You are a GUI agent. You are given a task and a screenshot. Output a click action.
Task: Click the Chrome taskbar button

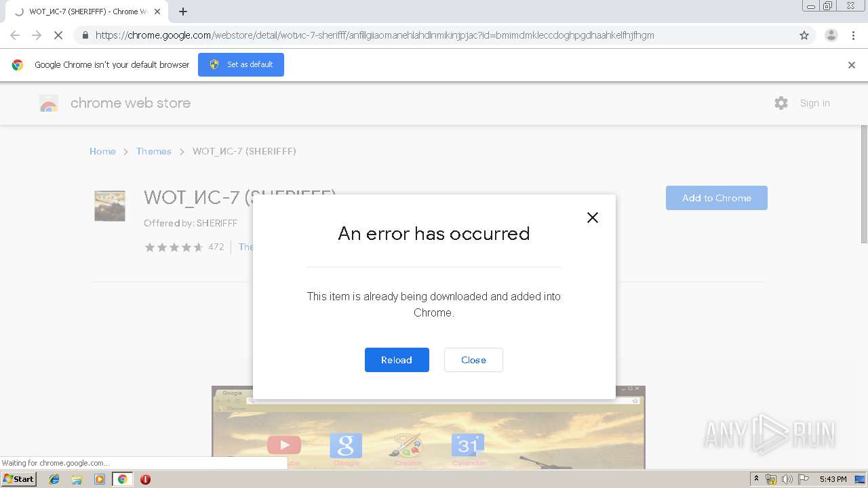(x=123, y=479)
